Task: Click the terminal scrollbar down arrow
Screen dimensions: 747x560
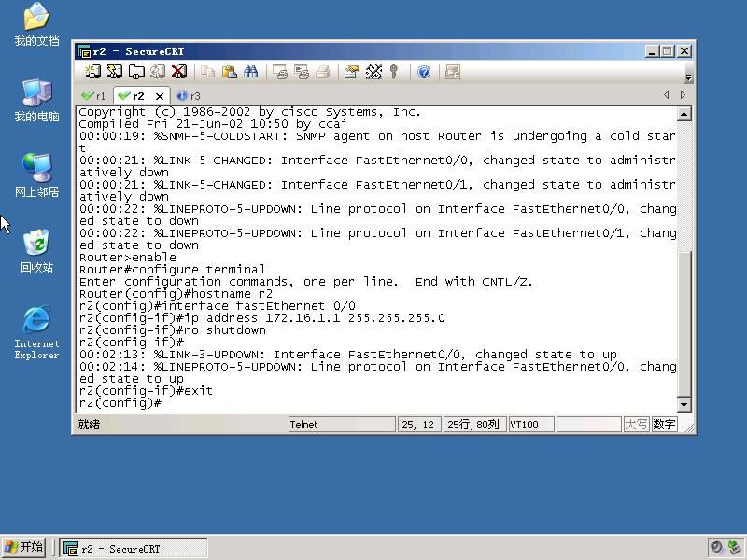Action: pyautogui.click(x=684, y=405)
